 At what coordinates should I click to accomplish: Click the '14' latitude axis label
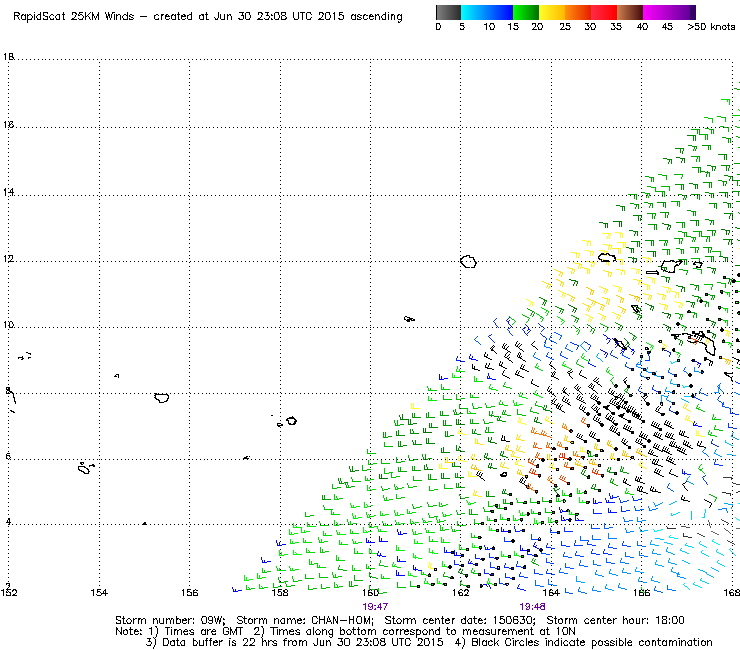tap(8, 192)
